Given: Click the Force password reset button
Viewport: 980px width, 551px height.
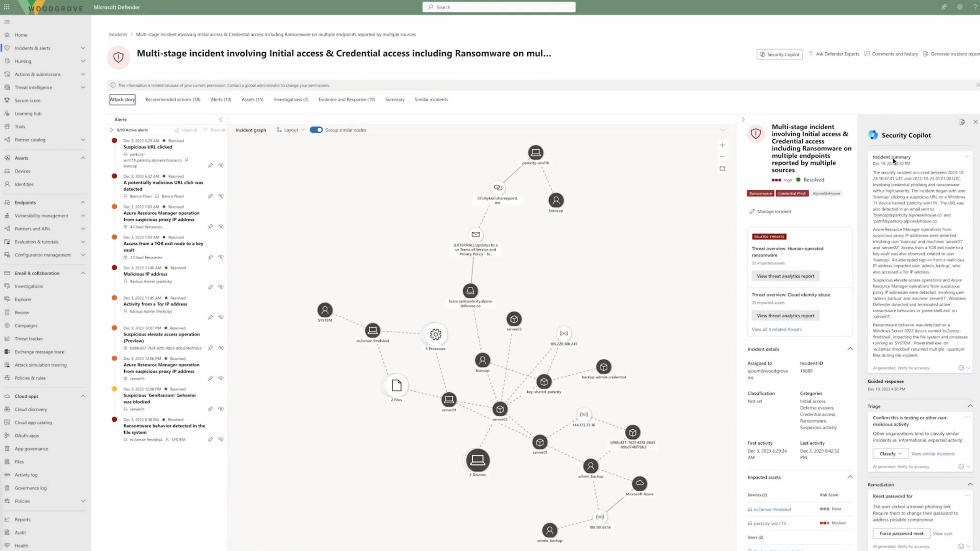Looking at the screenshot, I should (901, 533).
